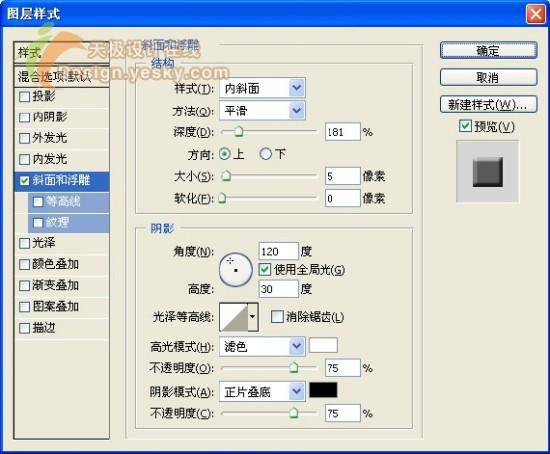This screenshot has width=550, height=454.
Task: Click the black shadow color swatch
Action: point(323,390)
